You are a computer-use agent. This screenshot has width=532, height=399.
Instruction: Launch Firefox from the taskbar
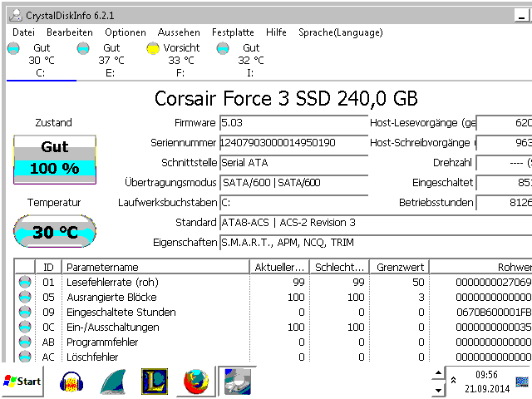pos(196,382)
